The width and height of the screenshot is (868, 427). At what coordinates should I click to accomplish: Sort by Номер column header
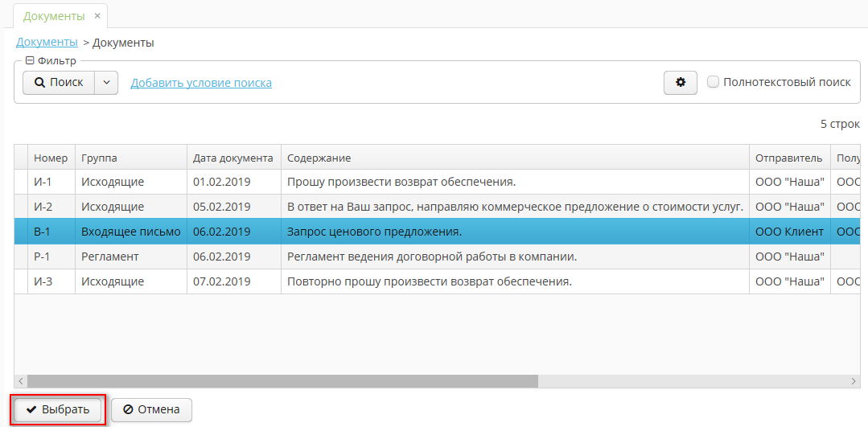(51, 158)
